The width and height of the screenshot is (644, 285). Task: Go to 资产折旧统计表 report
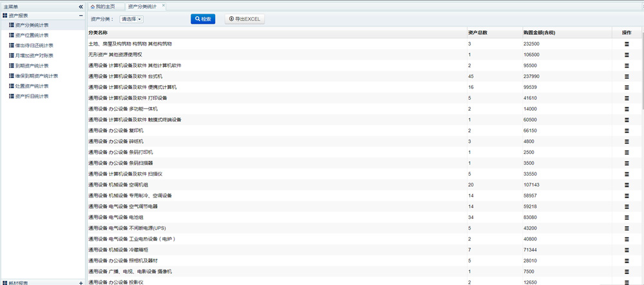point(32,96)
